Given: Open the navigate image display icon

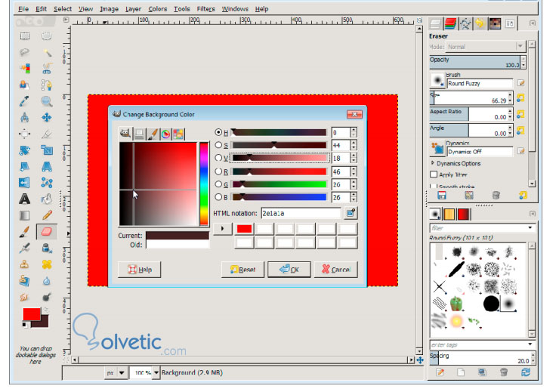Looking at the screenshot, I should click(420, 360).
